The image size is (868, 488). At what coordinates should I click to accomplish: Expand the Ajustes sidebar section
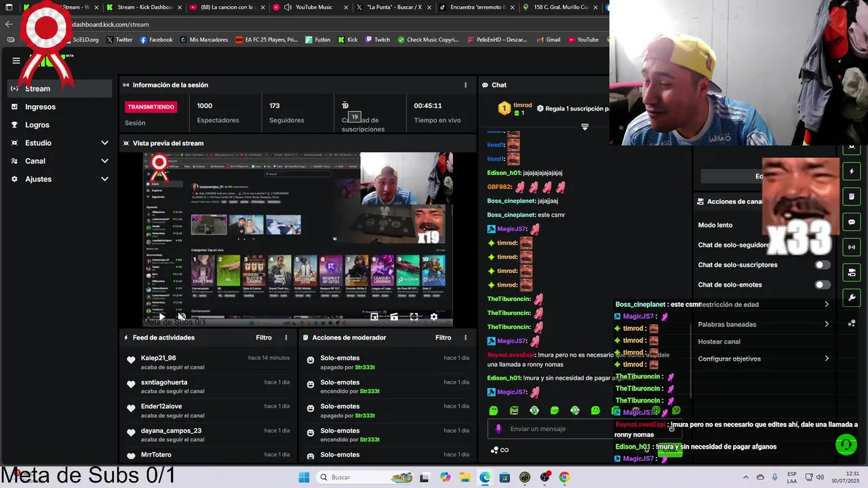coord(60,179)
